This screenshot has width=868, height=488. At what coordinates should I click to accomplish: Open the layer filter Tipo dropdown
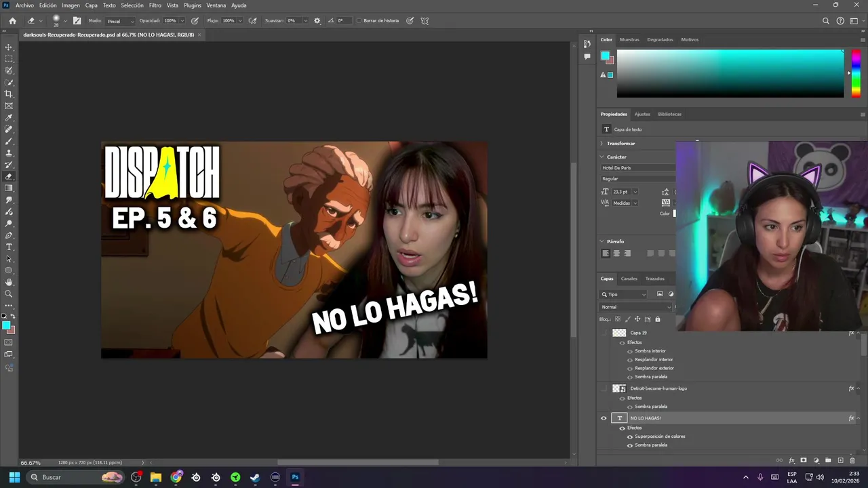pos(624,294)
